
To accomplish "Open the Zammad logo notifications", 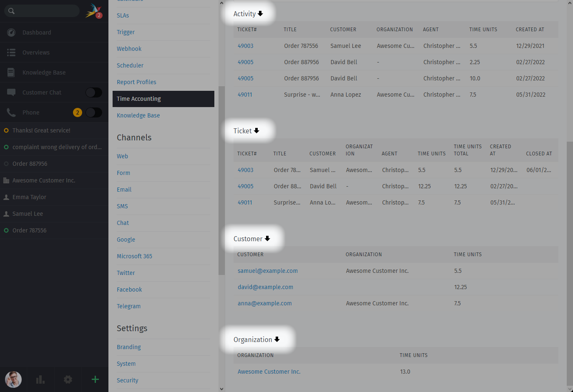I will tap(94, 11).
